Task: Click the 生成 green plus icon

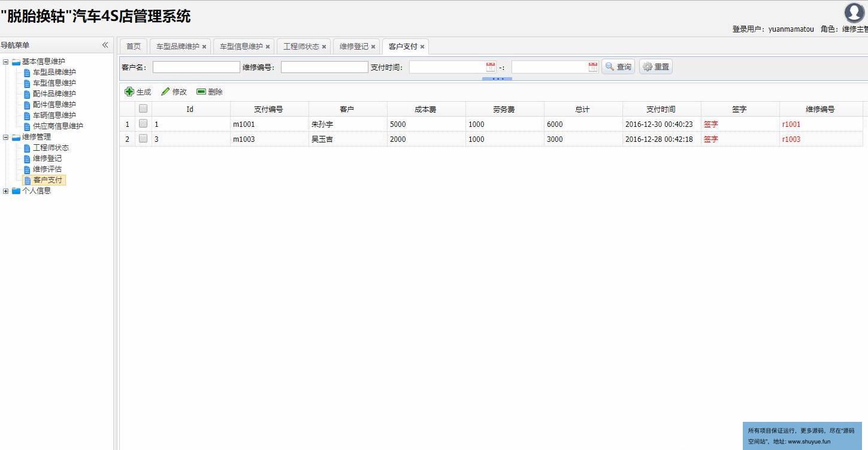Action: click(129, 92)
